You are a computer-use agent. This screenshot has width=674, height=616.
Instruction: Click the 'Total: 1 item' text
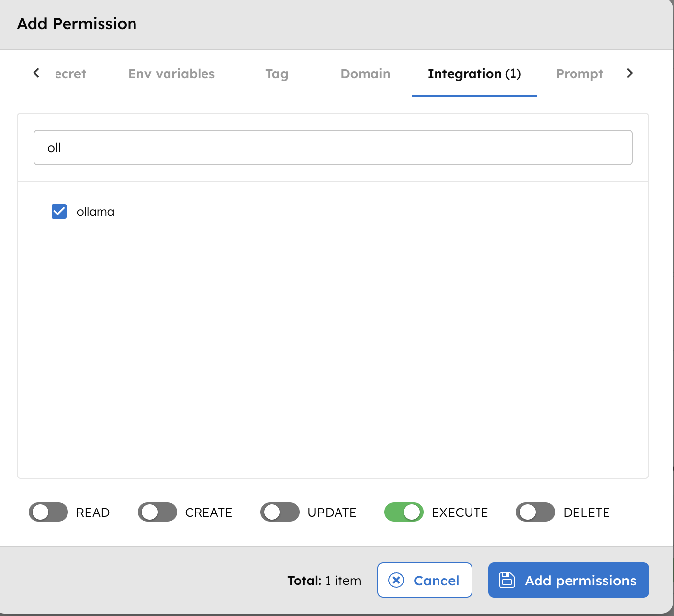point(324,581)
